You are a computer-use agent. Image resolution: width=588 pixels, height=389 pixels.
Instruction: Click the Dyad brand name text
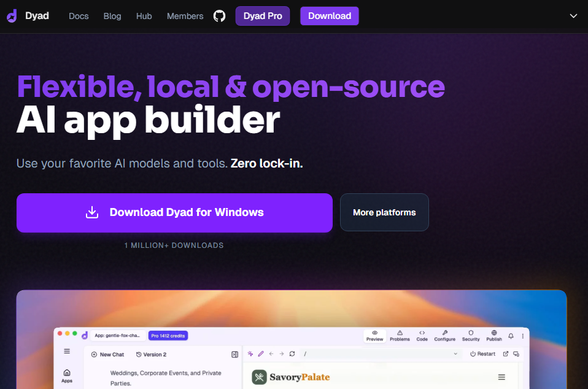click(x=37, y=16)
